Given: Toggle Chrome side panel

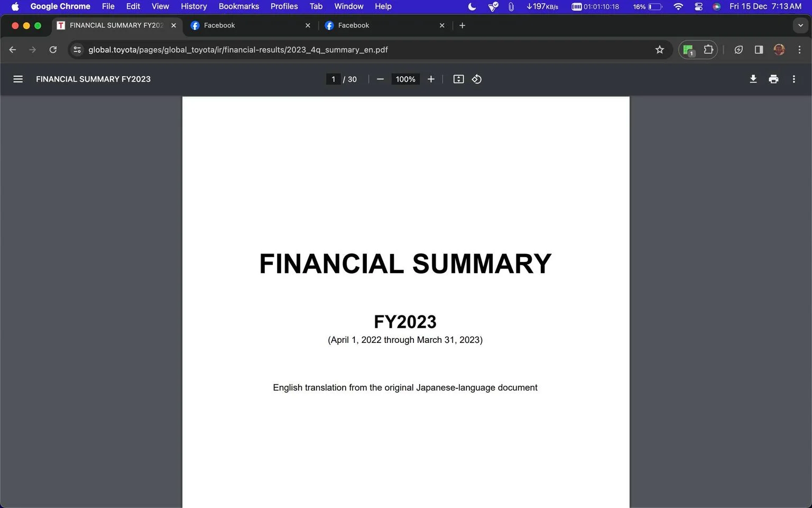Looking at the screenshot, I should tap(759, 50).
